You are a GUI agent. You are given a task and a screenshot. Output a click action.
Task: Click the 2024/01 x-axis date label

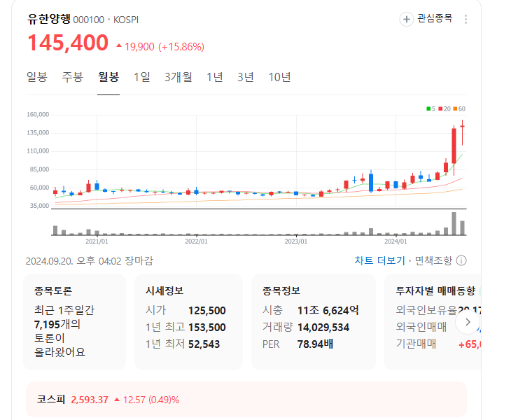(395, 241)
